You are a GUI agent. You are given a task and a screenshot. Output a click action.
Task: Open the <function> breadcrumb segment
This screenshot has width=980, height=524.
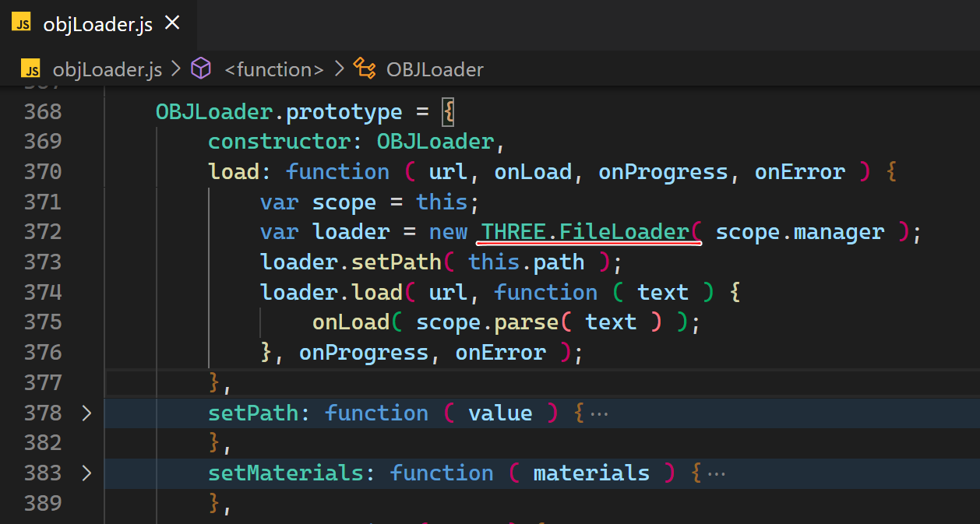(x=274, y=69)
